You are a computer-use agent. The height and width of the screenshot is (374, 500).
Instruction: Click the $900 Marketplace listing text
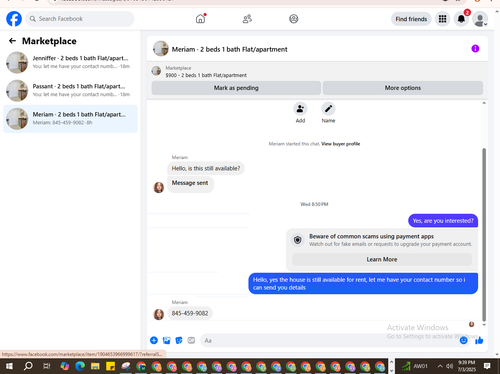coord(206,75)
